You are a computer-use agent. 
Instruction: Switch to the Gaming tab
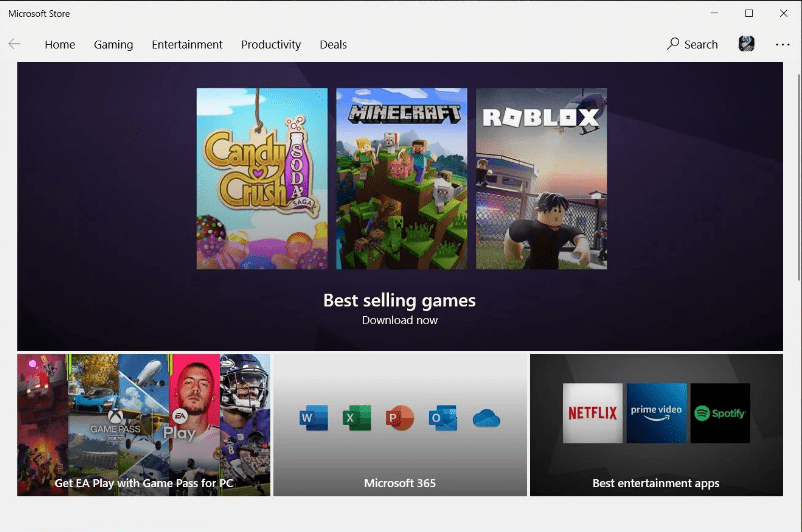(114, 45)
